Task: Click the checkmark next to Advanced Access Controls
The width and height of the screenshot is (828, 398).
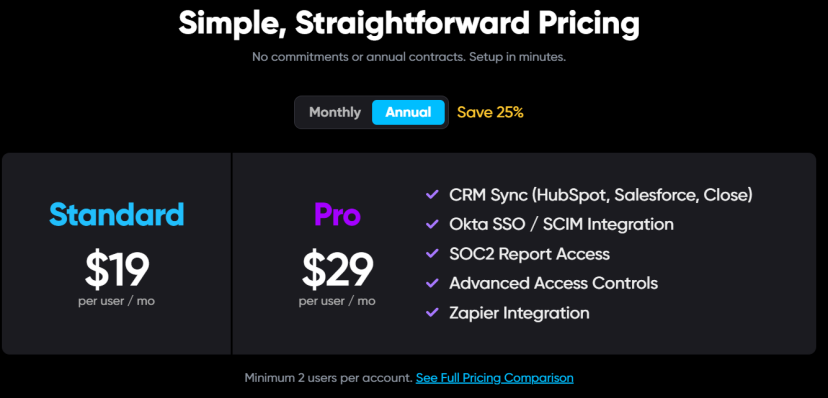Action: pyautogui.click(x=432, y=283)
